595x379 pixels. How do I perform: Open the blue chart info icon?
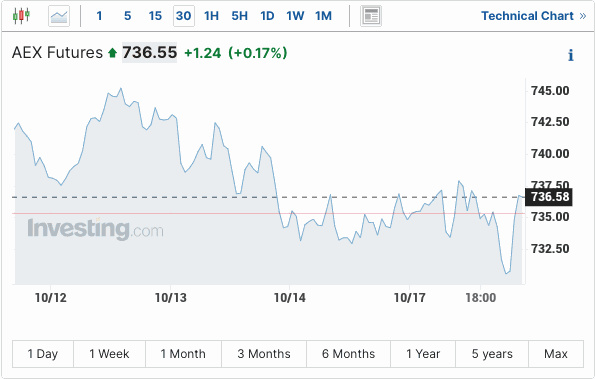tap(570, 55)
